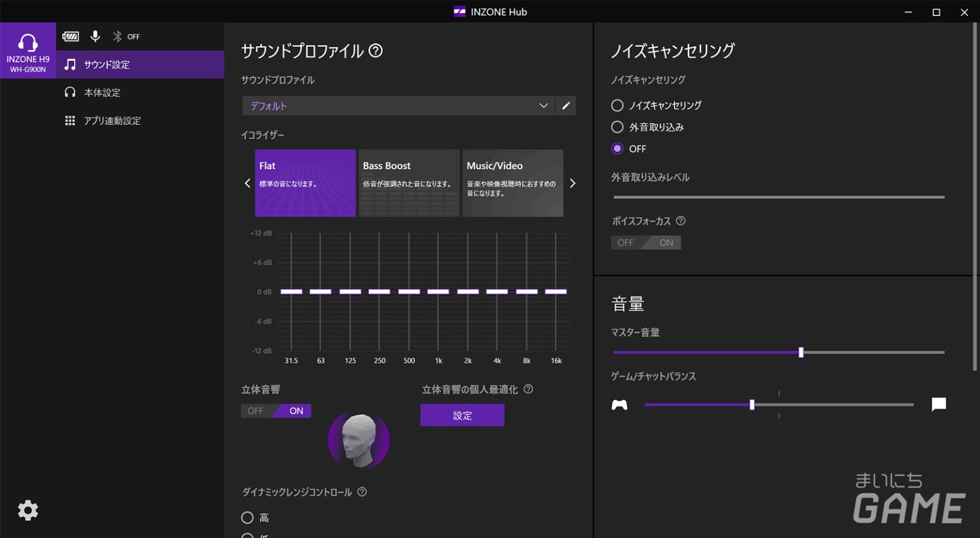Viewport: 980px width, 538px height.
Task: Click the battery status icon
Action: [70, 36]
